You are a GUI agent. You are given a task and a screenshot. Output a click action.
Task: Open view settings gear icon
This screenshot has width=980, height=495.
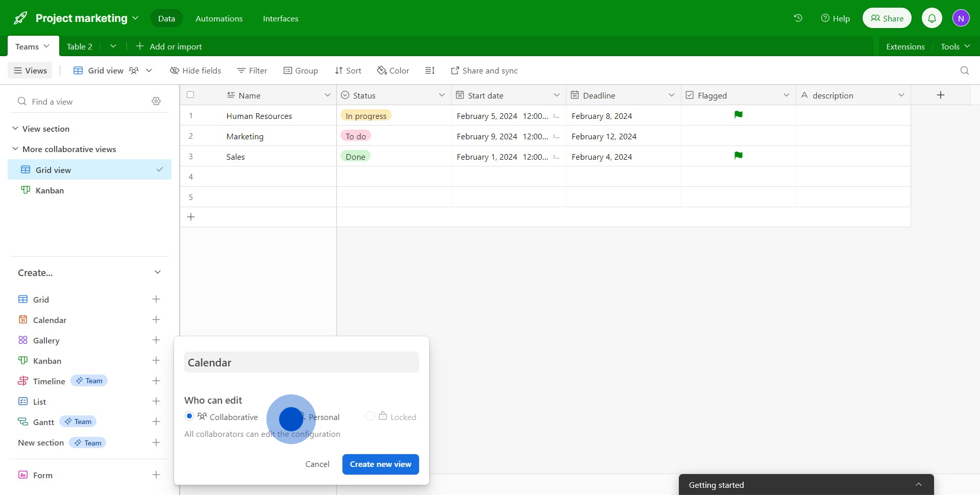[x=156, y=102]
